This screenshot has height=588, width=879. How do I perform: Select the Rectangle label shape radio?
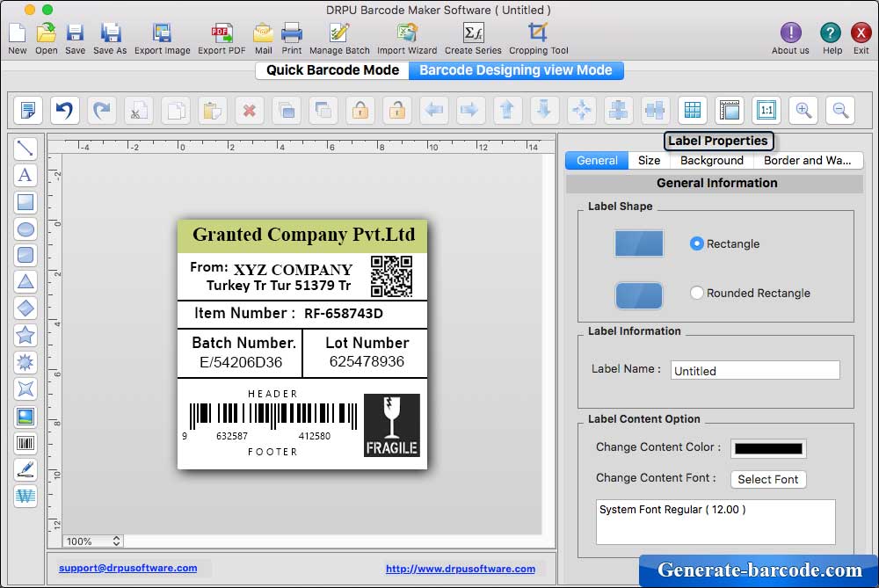tap(696, 243)
